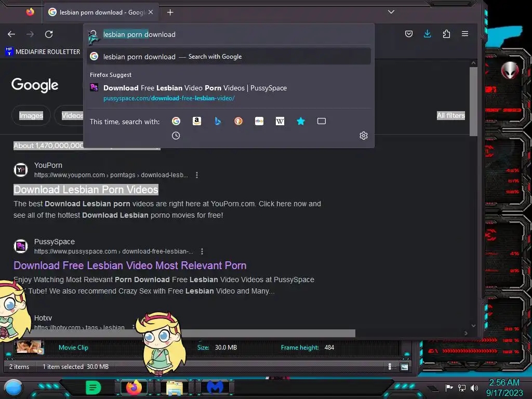Open search settings gear in dropdown
532x399 pixels.
363,136
